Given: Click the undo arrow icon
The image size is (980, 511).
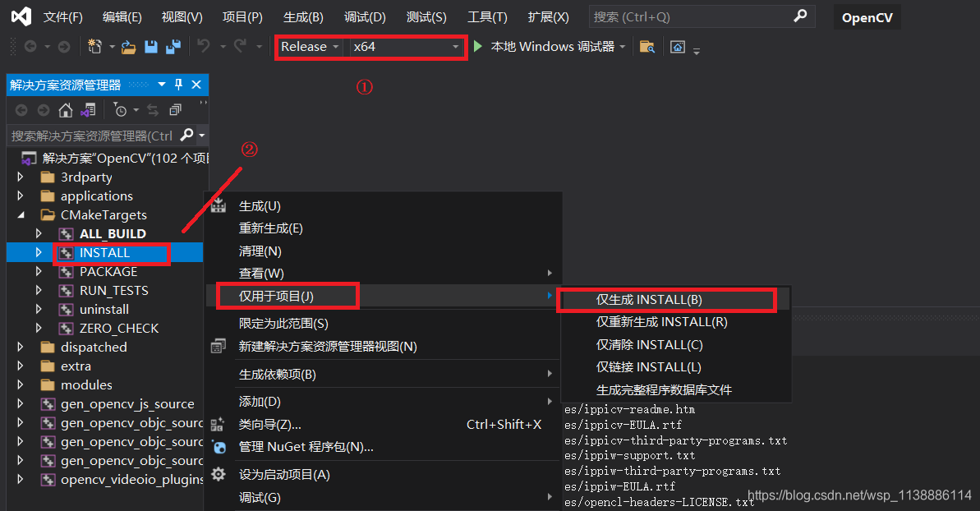Looking at the screenshot, I should 204,46.
